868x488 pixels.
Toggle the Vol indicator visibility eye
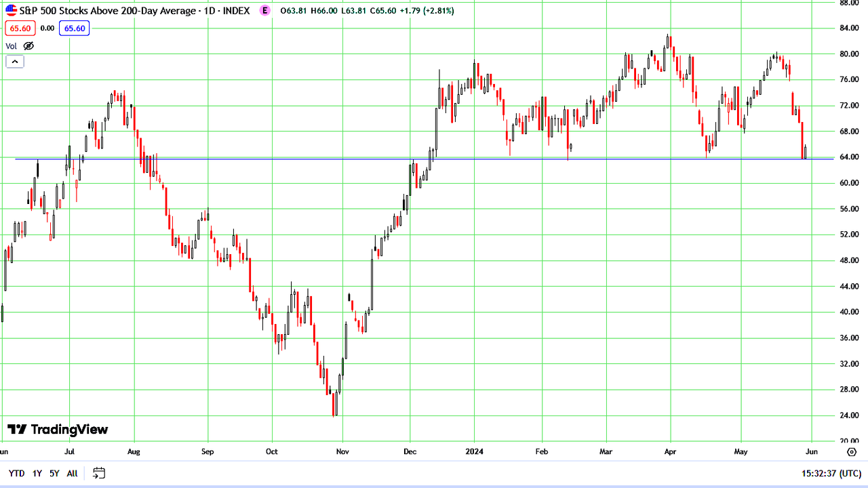28,46
